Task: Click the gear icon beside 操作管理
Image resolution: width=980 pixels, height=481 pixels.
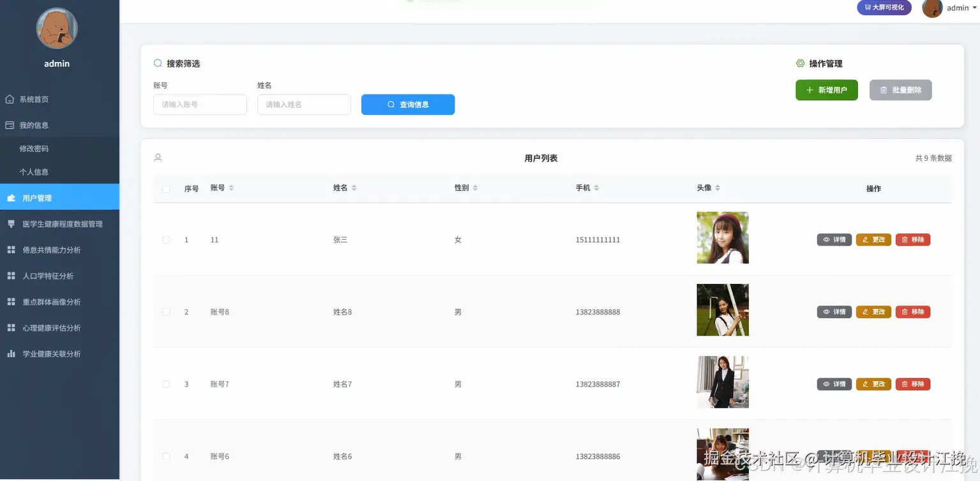Action: 800,63
